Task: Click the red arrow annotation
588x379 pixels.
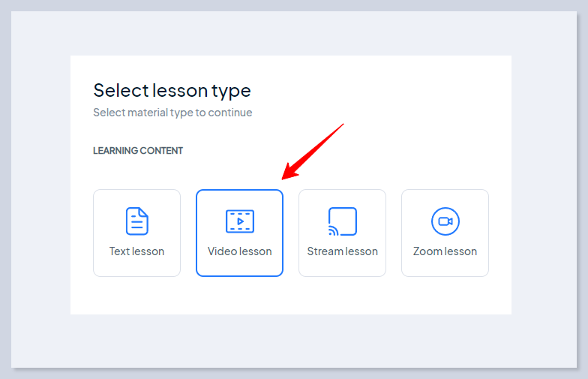Action: point(312,152)
